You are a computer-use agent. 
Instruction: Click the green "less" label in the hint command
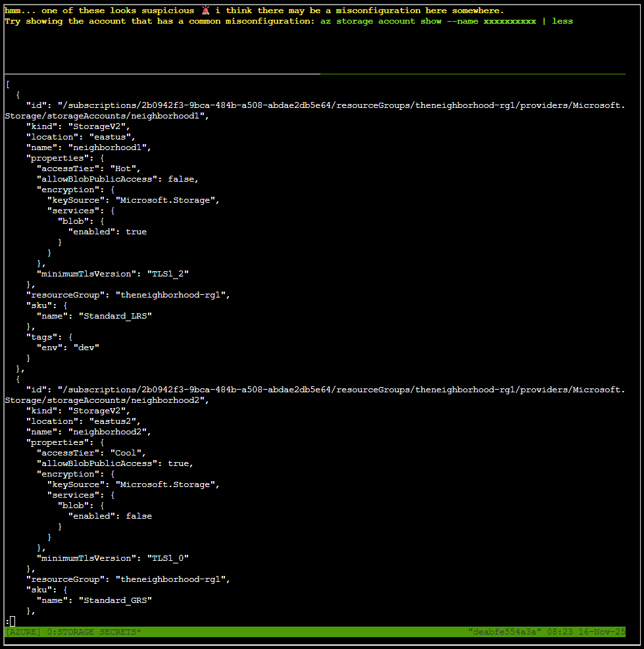click(x=562, y=20)
